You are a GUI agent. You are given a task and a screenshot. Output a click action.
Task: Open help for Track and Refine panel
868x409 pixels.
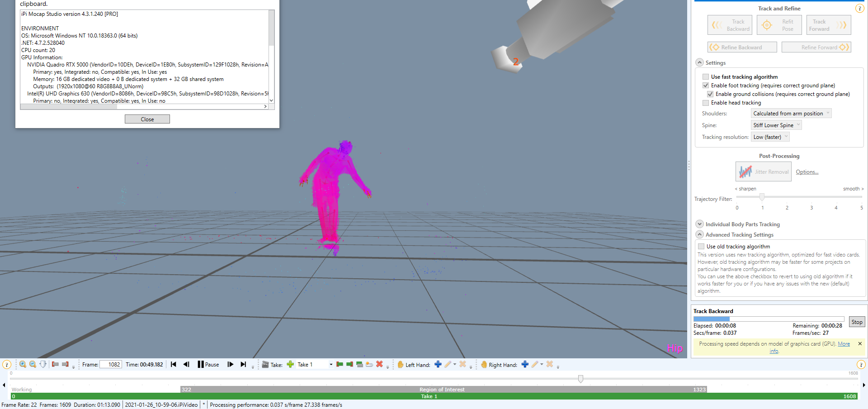[859, 9]
